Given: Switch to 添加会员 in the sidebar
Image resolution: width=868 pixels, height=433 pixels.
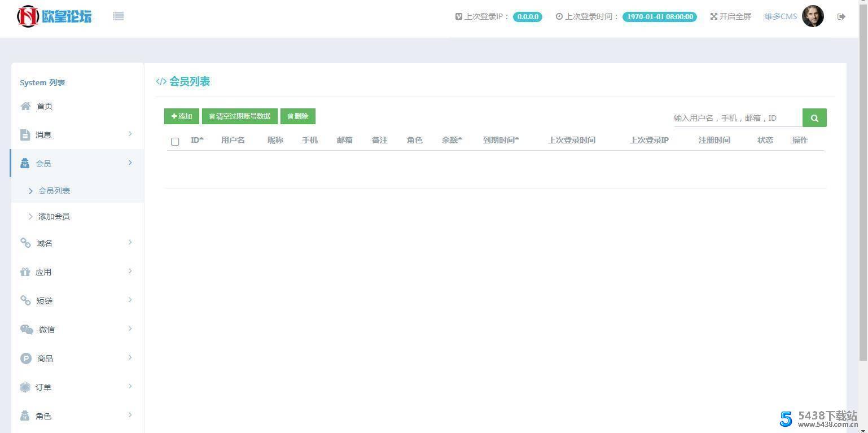Looking at the screenshot, I should click(x=54, y=216).
